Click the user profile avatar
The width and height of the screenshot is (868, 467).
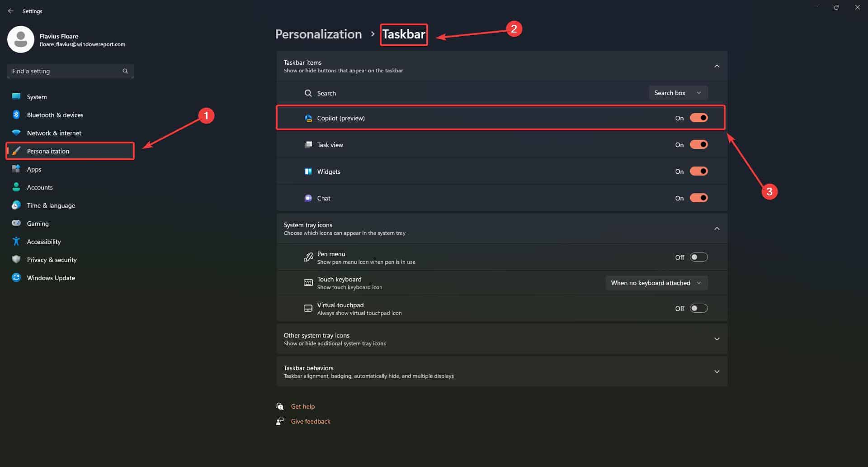click(21, 39)
